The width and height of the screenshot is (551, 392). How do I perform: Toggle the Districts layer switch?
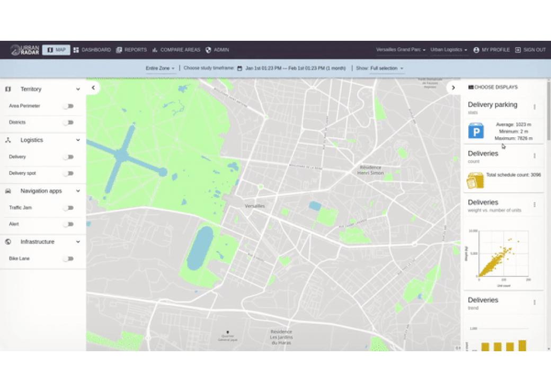(x=69, y=122)
